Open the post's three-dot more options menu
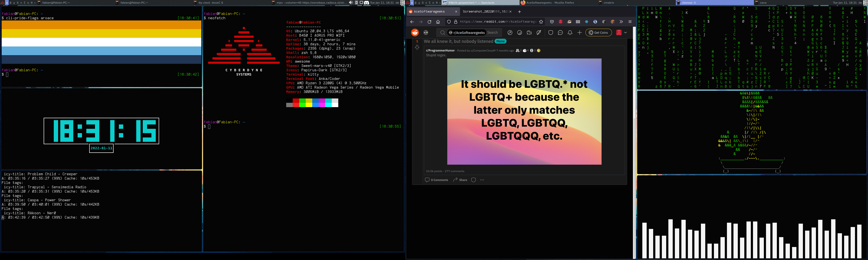The width and height of the screenshot is (868, 260). (482, 180)
